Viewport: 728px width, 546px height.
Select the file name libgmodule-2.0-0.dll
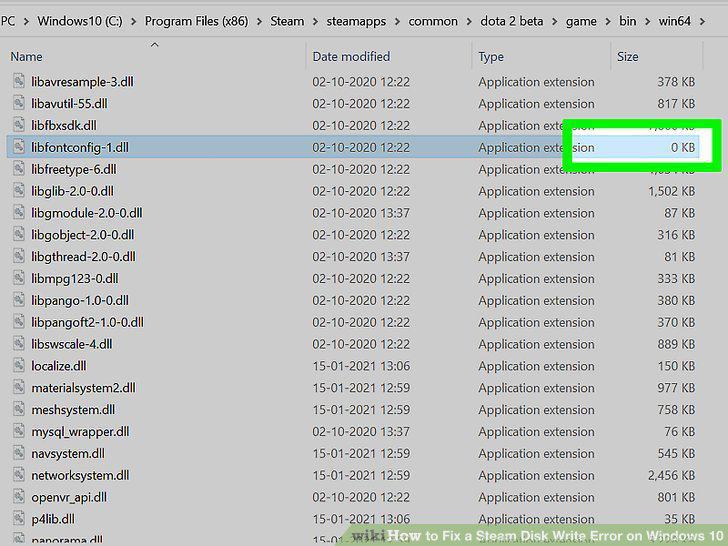[87, 213]
